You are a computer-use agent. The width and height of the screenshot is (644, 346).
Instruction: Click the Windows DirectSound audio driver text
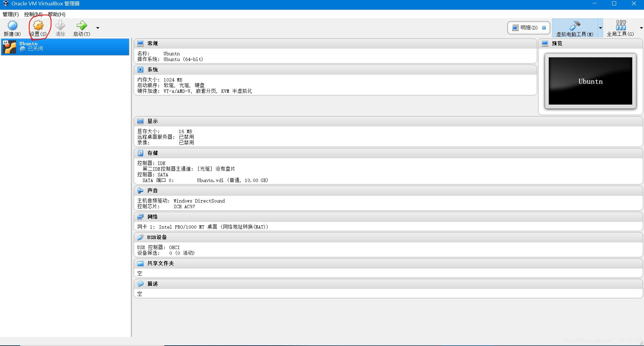[x=199, y=201]
